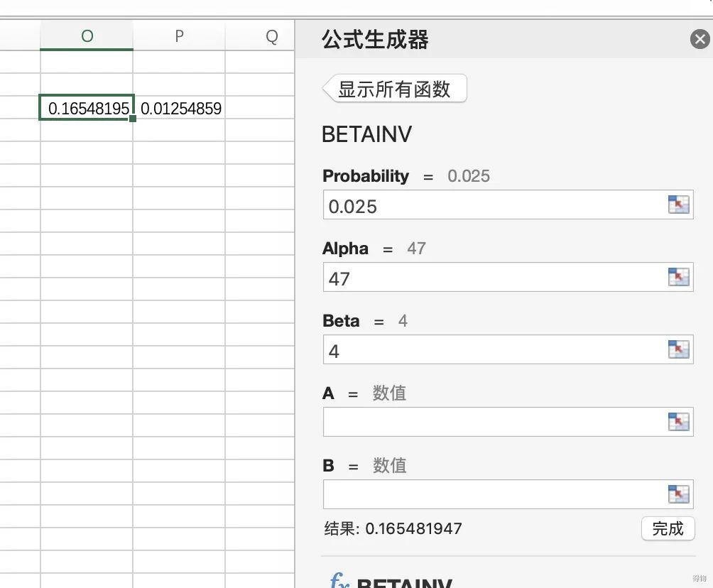Viewport: 713px width, 588px height.
Task: Go back to show all functions
Action: click(x=395, y=89)
